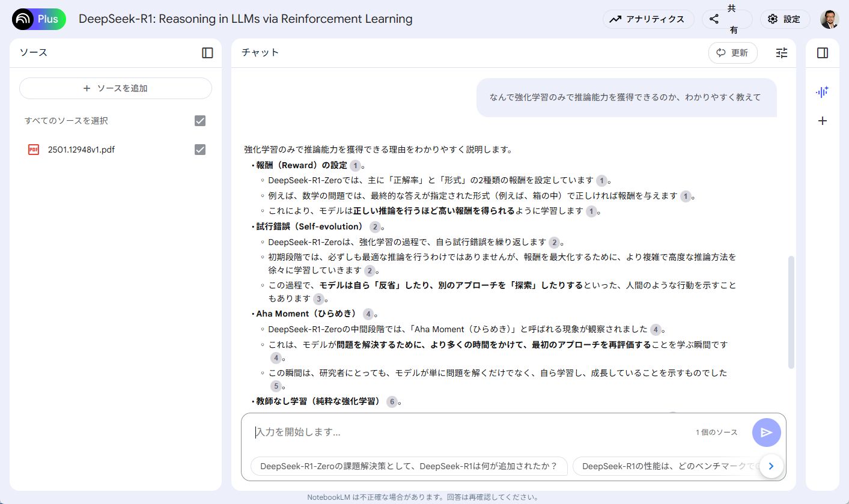Viewport: 849px width, 504px height.
Task: Toggle the すべてのソースを選択 checkbox
Action: point(199,121)
